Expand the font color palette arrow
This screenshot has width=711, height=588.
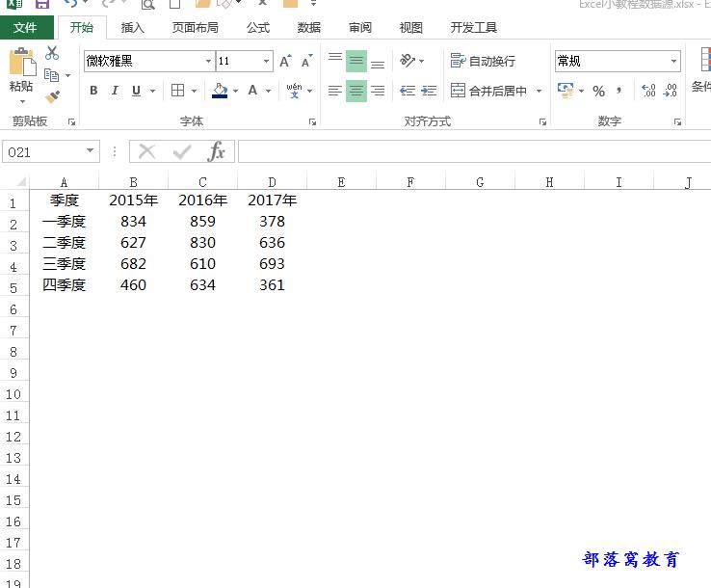click(x=269, y=92)
